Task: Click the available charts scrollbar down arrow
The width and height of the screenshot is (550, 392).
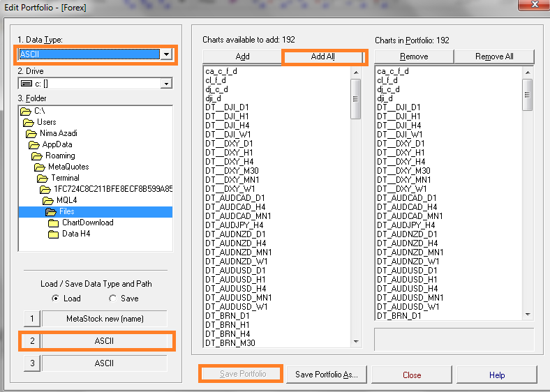Action: tap(356, 342)
